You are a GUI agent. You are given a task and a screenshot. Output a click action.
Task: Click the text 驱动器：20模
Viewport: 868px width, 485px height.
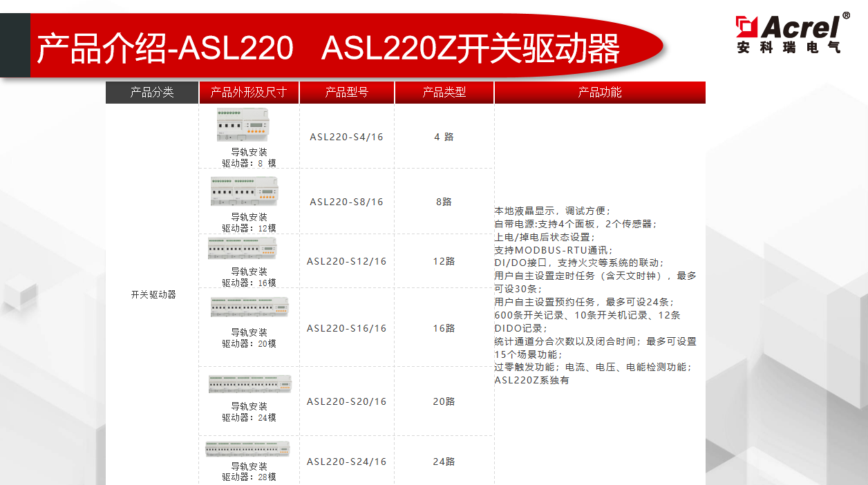[249, 343]
